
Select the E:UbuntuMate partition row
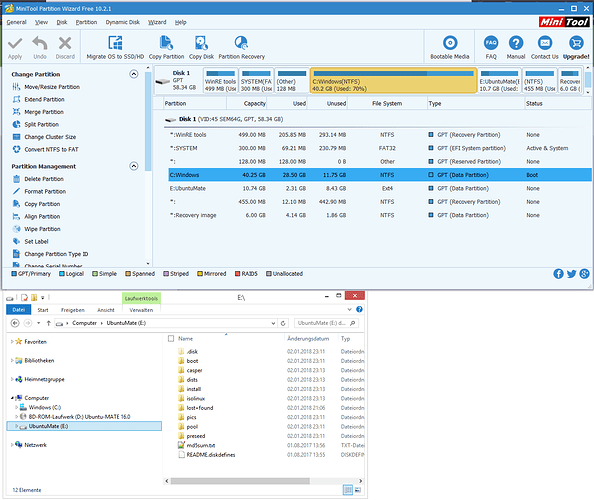pos(380,188)
